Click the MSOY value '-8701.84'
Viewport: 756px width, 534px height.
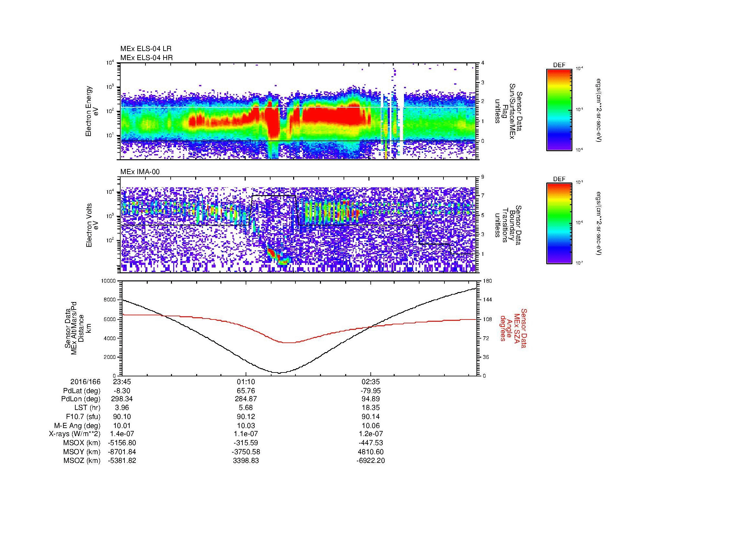tap(122, 452)
